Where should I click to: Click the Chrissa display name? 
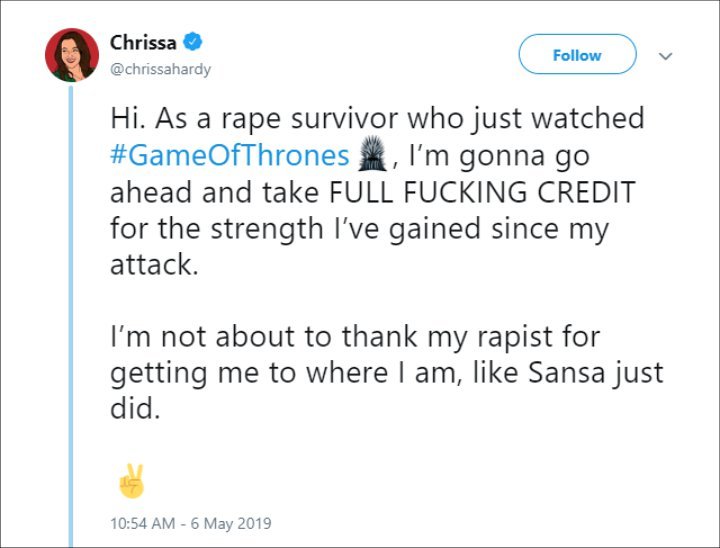(x=143, y=43)
